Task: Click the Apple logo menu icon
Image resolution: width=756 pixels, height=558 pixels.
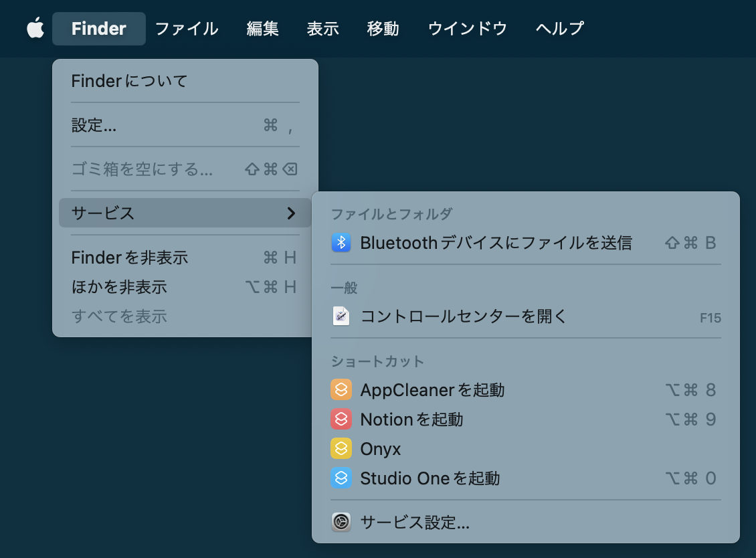Action: pos(35,29)
